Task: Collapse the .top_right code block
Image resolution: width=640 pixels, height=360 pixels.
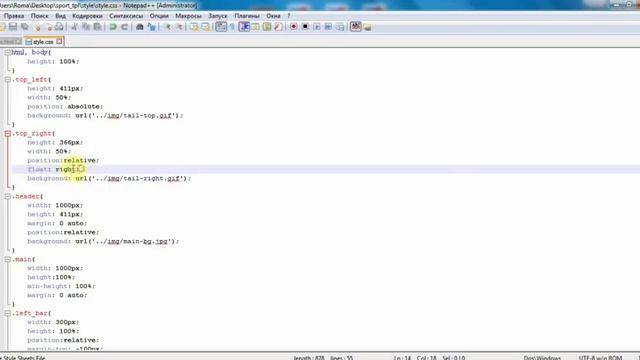Action: pyautogui.click(x=7, y=133)
